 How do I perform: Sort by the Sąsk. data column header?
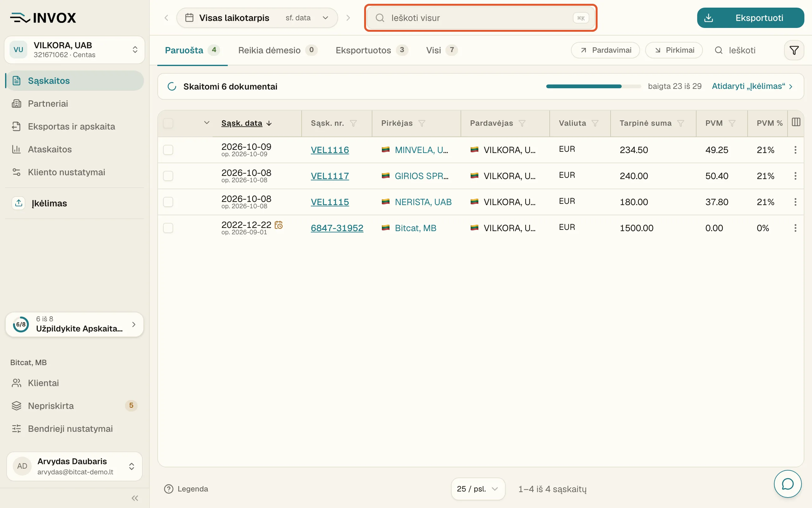pos(246,123)
